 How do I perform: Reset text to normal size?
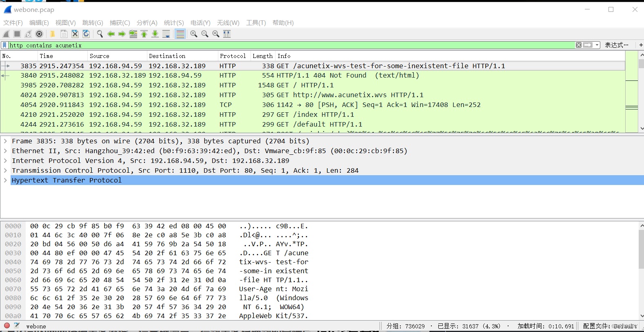coord(216,34)
